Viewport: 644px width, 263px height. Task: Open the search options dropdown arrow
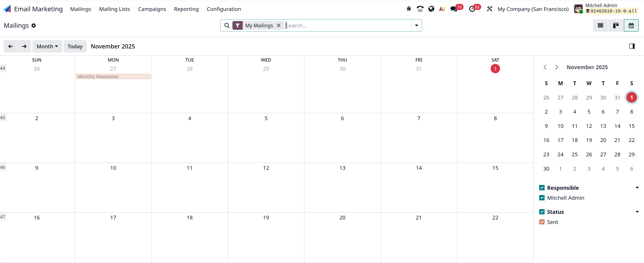pyautogui.click(x=416, y=26)
